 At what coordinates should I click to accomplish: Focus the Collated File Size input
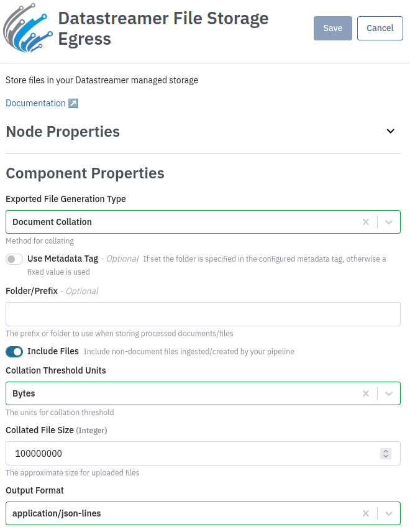[x=186, y=454]
